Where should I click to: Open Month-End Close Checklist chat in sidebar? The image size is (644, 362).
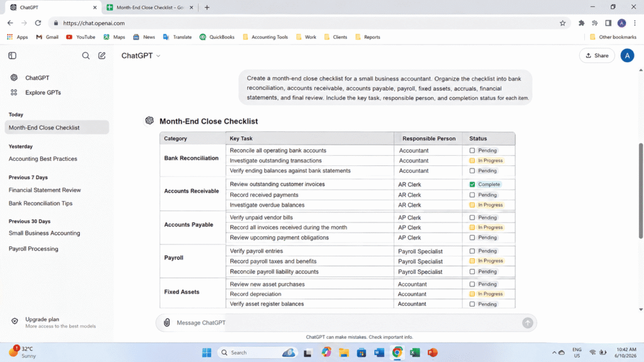tap(57, 127)
